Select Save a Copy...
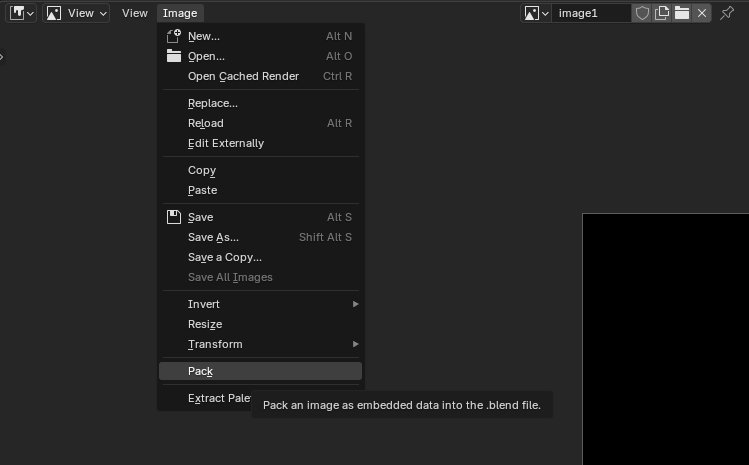This screenshot has width=749, height=465. pos(260,257)
